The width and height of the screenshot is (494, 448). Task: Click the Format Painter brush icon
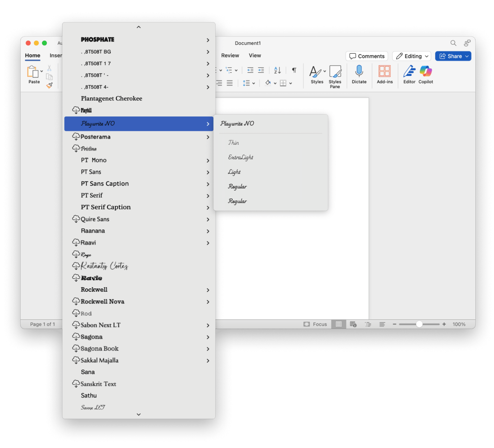(x=49, y=85)
